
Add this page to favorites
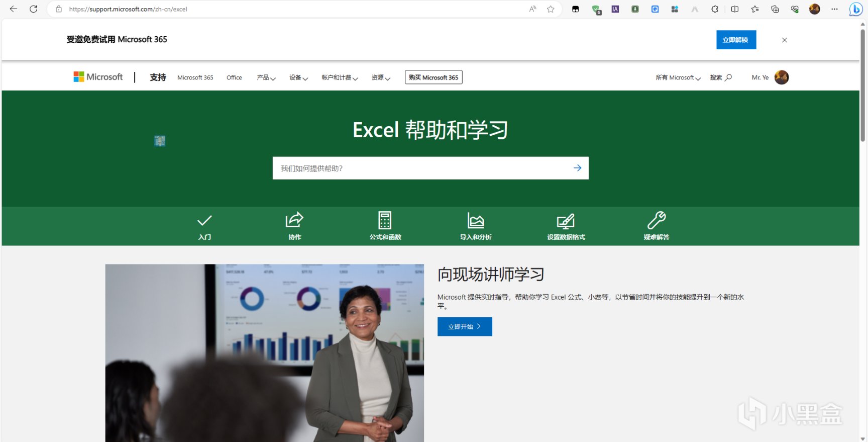click(x=551, y=9)
